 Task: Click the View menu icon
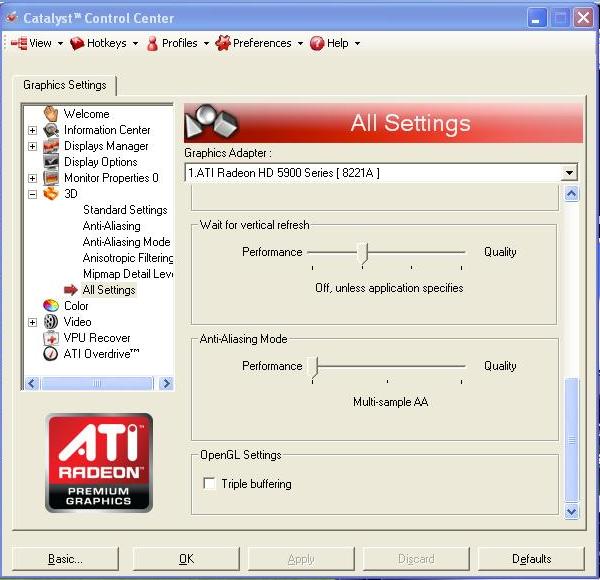pyautogui.click(x=19, y=43)
